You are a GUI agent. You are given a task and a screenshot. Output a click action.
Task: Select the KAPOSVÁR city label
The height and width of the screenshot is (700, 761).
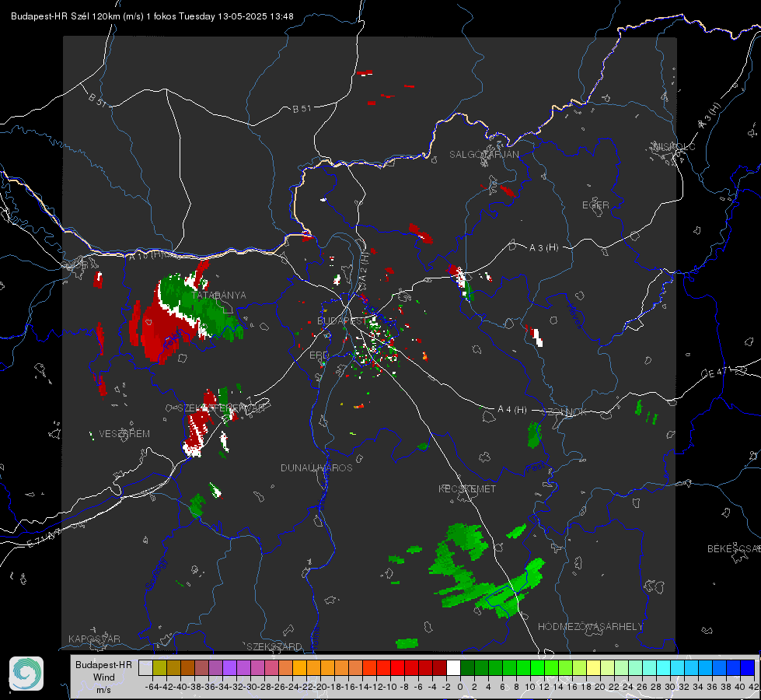point(94,639)
